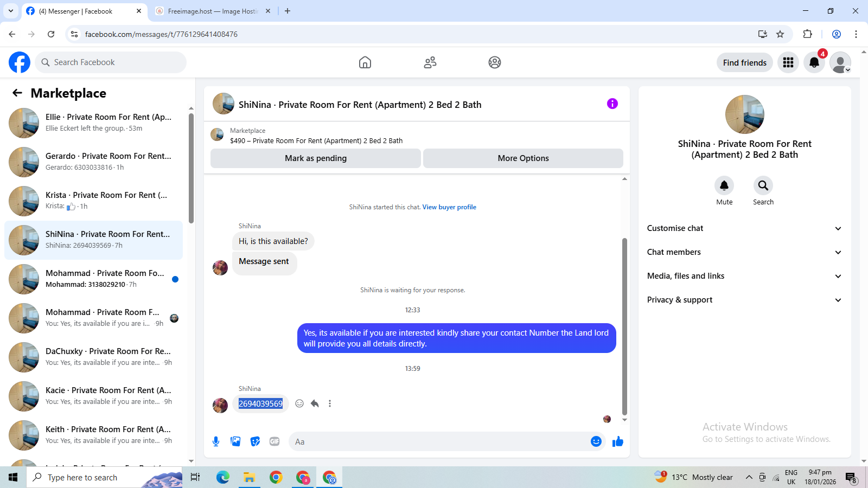The width and height of the screenshot is (868, 488).
Task: Open Task View on taskbar
Action: tap(195, 477)
